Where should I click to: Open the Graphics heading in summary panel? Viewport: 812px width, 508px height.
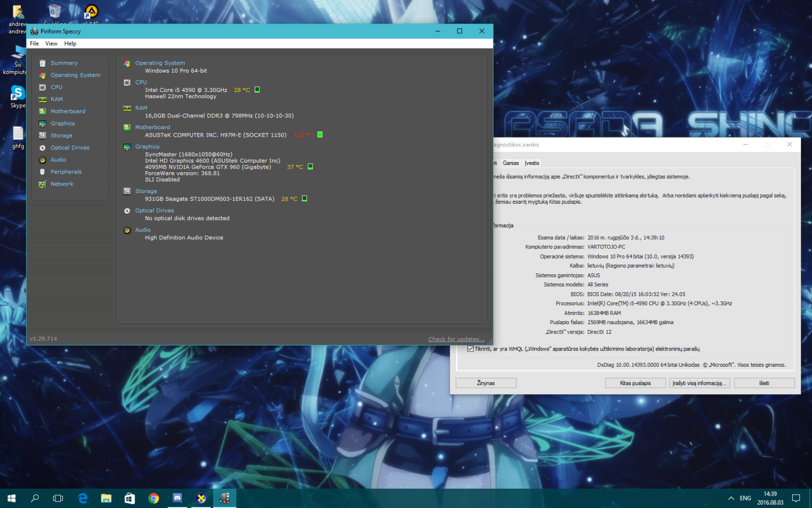(x=147, y=147)
